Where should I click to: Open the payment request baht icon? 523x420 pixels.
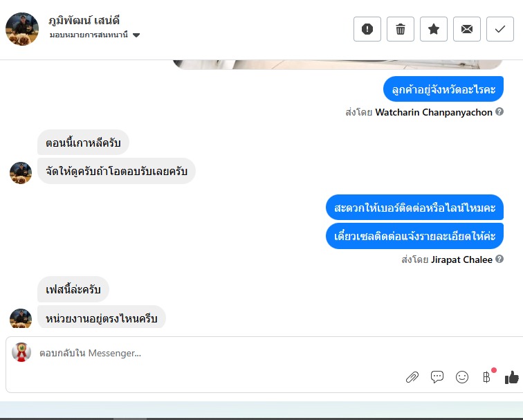[x=486, y=377]
